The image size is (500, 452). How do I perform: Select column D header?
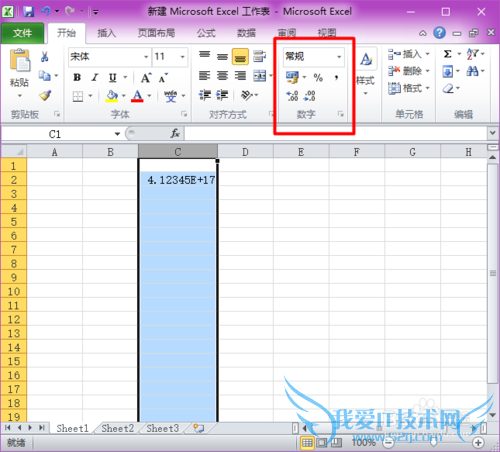coord(245,152)
